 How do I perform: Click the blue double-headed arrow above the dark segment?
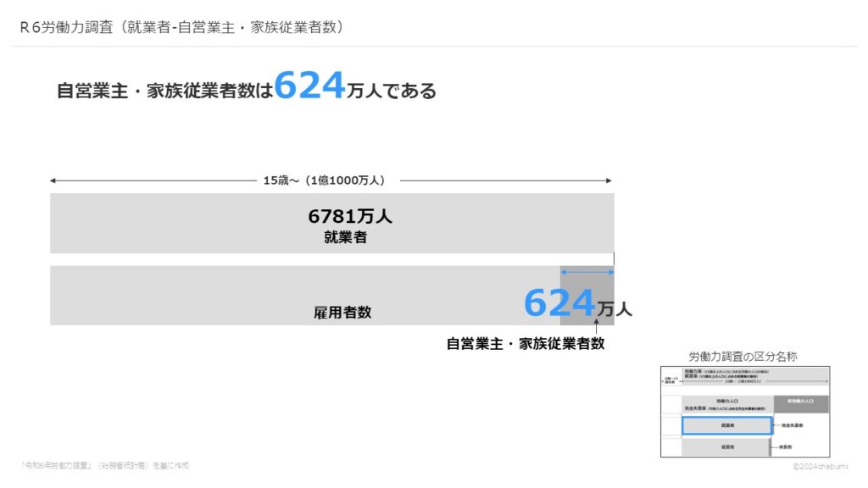[x=587, y=272]
